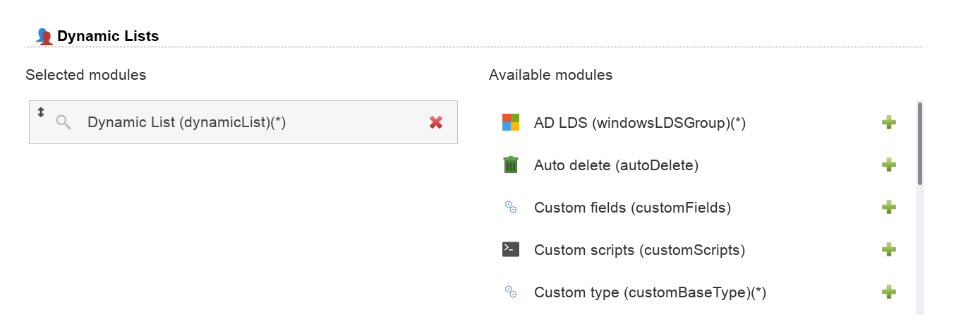Select the Custom scripts (customScripts) label
This screenshot has height=315, width=980.
tap(639, 250)
